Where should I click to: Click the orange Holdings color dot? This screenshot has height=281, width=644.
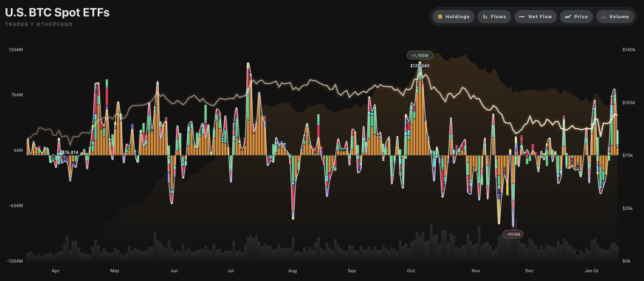click(x=440, y=17)
